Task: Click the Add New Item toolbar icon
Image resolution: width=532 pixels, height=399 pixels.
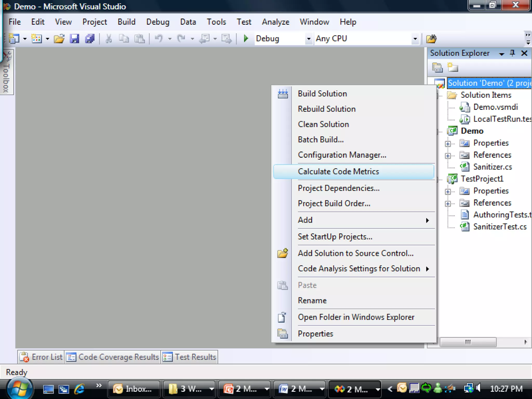Action: 36,39
